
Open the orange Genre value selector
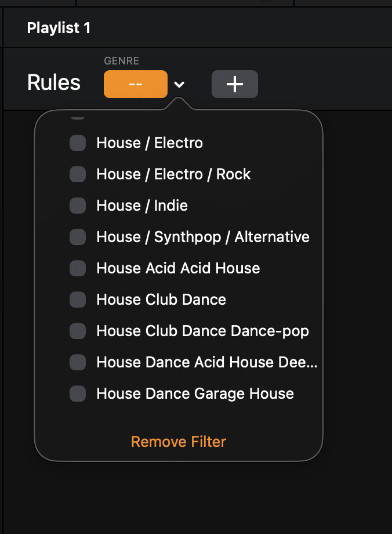135,84
